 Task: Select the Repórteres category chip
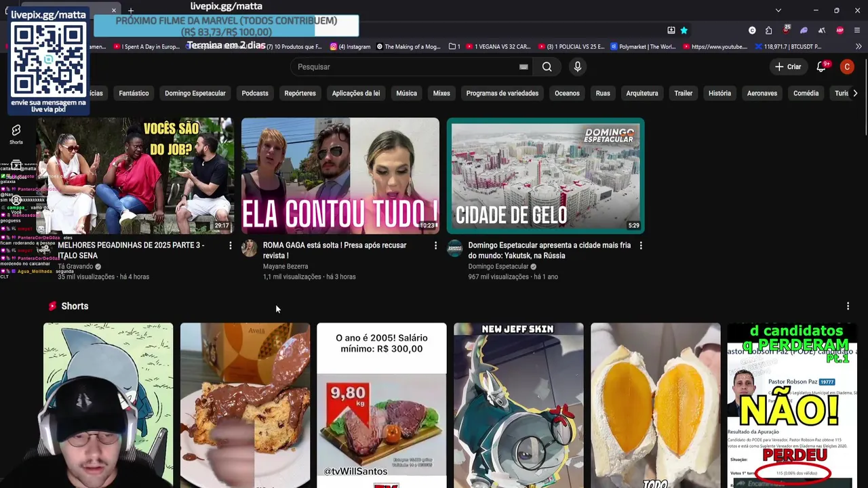300,93
